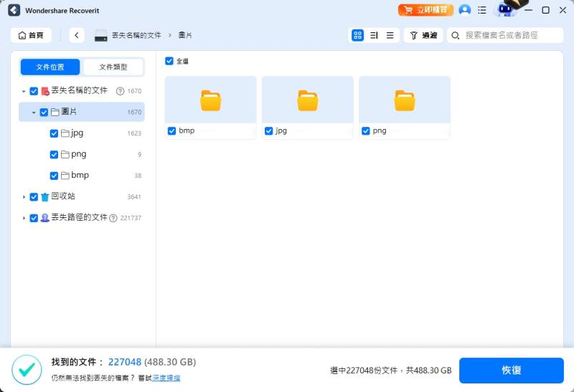Focus the file name search field
Image resolution: width=574 pixels, height=392 pixels.
(x=505, y=35)
